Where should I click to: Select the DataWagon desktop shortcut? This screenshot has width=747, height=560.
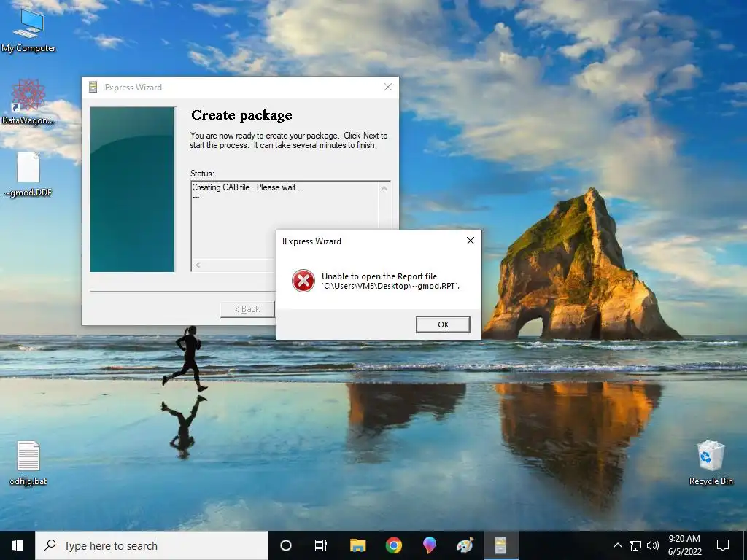pos(28,102)
